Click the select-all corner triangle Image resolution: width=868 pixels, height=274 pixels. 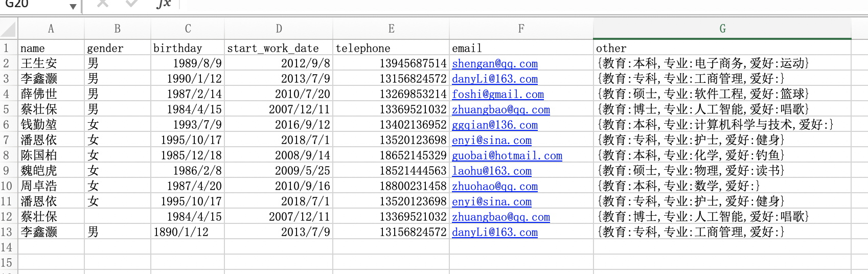coord(9,29)
